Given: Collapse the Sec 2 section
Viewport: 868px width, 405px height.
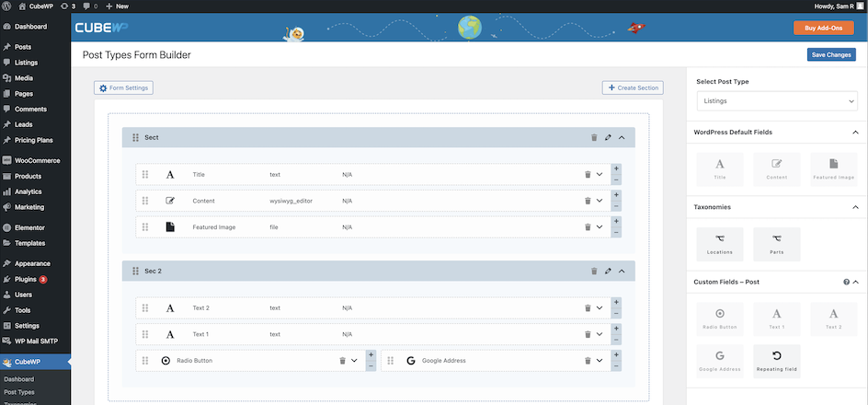Looking at the screenshot, I should tap(622, 271).
